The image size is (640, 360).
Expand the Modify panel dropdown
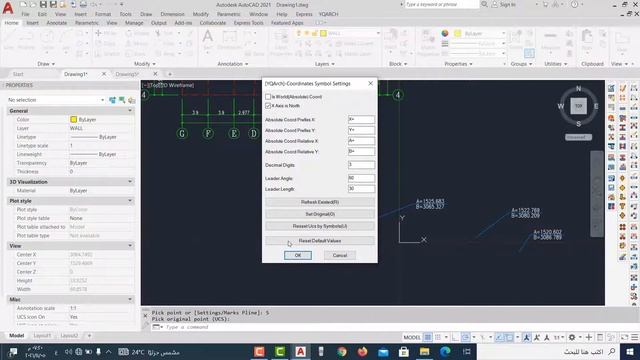[x=145, y=64]
